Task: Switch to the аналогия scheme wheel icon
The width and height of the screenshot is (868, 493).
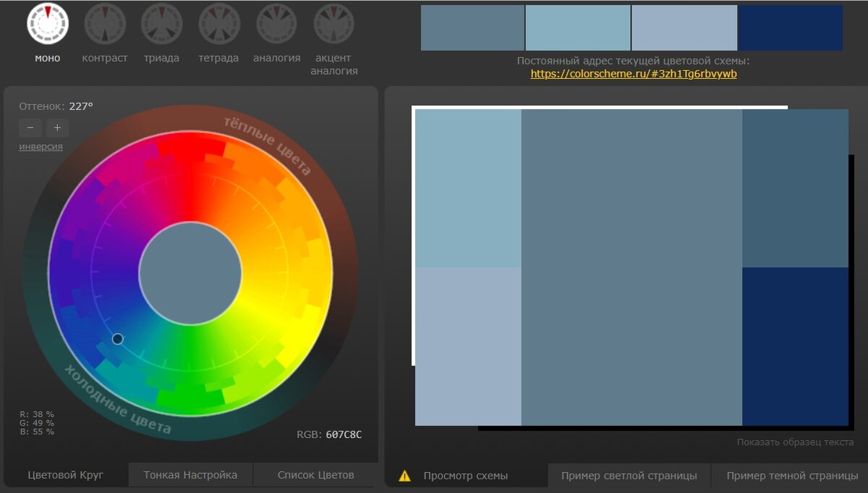Action: (276, 24)
